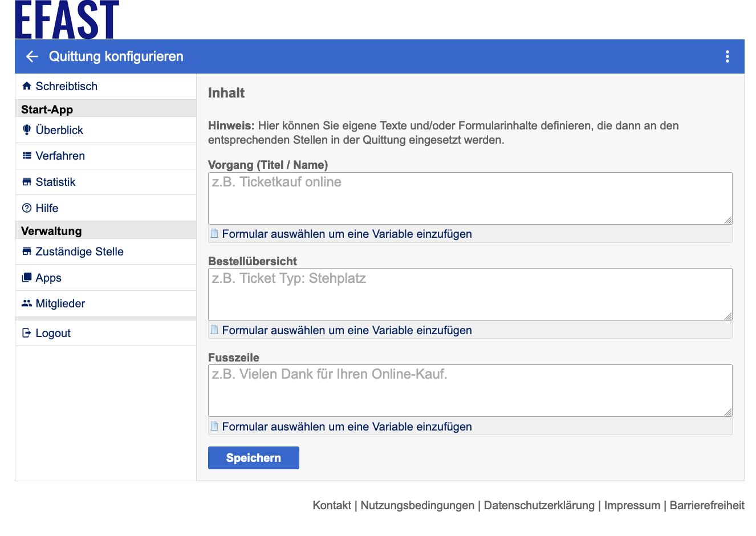Screen dimensions: 756x536
Task: Click the Hilfe question mark icon
Action: point(26,208)
